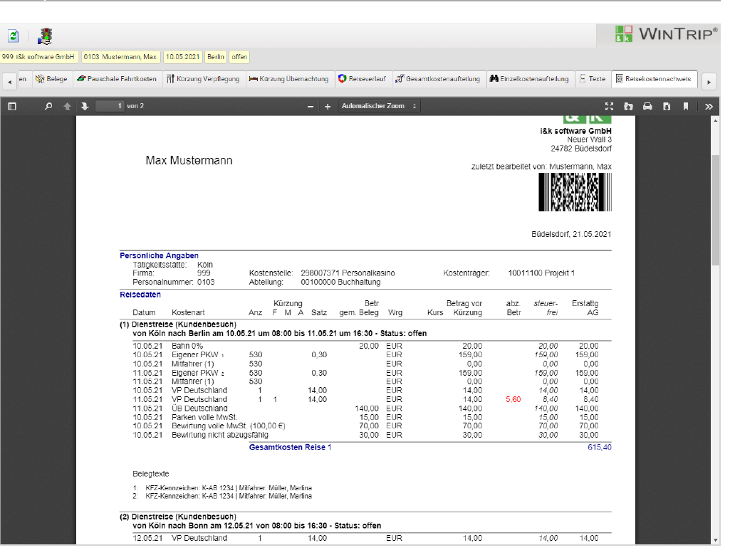The height and width of the screenshot is (560, 730).
Task: Open the Automatischer Zoom dropdown
Action: [x=379, y=106]
